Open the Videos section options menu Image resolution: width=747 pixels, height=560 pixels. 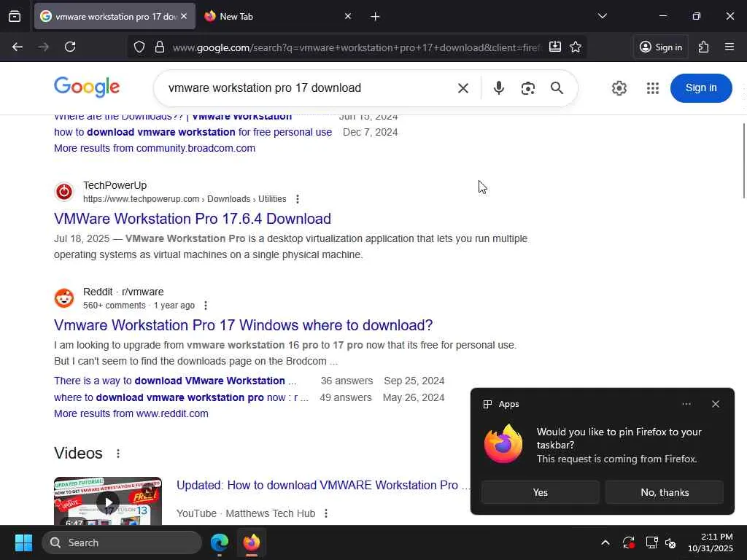click(118, 454)
